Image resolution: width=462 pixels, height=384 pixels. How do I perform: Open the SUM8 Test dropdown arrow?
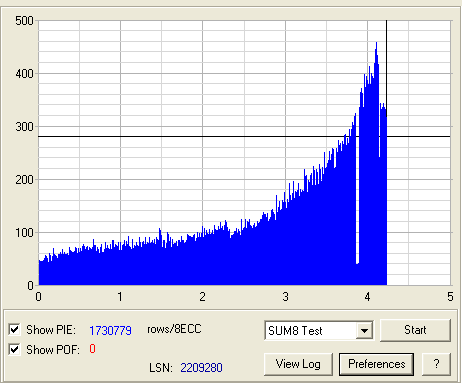point(364,331)
